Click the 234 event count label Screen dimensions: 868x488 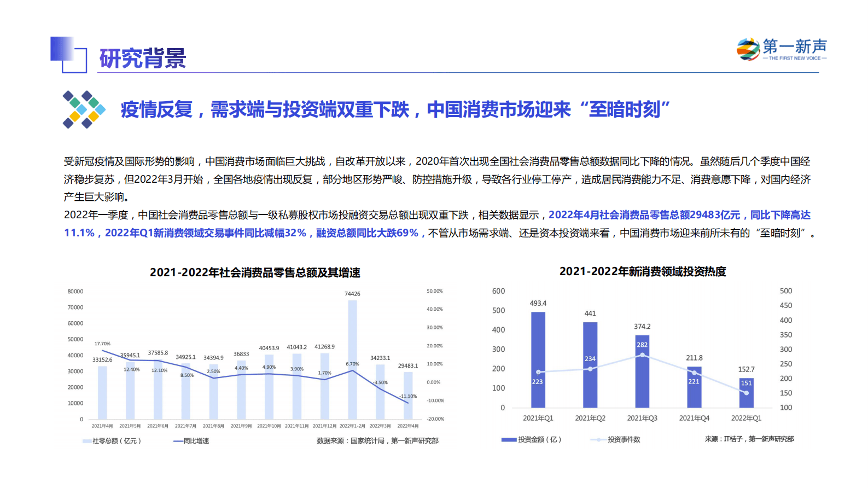(590, 359)
